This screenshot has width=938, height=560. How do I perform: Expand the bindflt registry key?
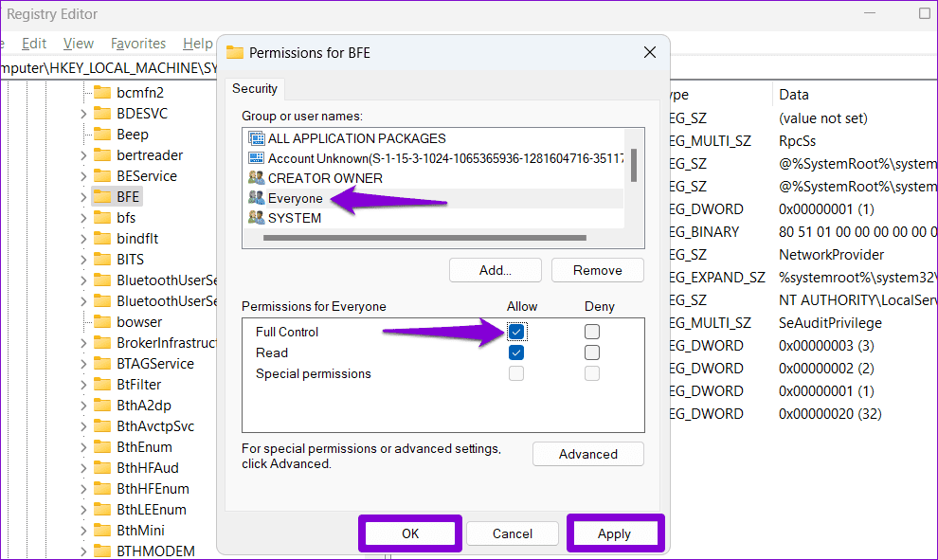(83, 239)
